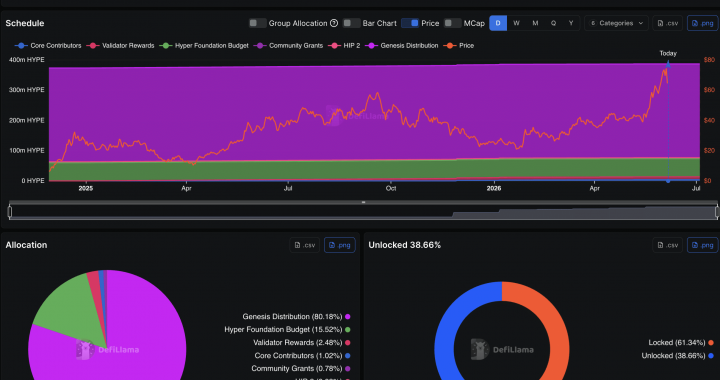The height and width of the screenshot is (380, 720).
Task: Click Validator Rewards (2.48%) legend entry
Action: (x=302, y=342)
